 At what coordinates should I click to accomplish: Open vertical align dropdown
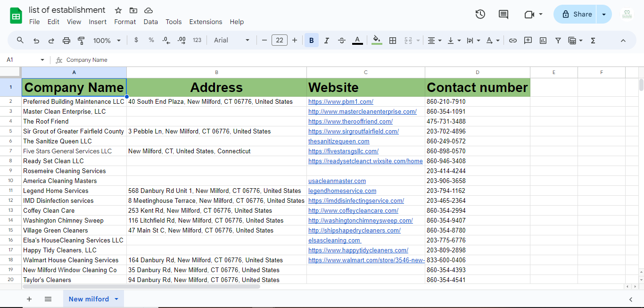[454, 41]
